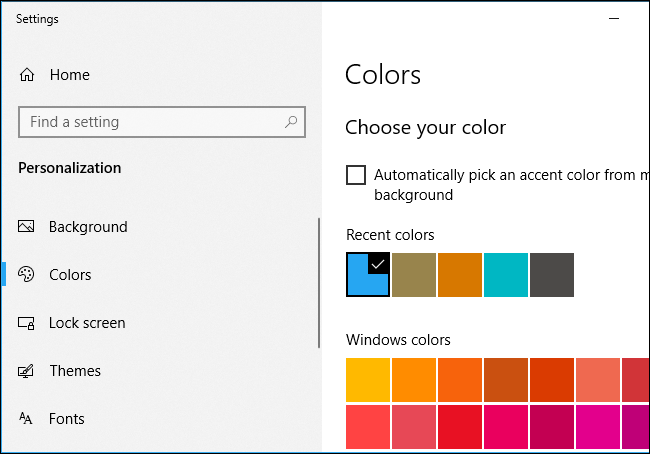Click the Choose your color heading
This screenshot has width=650, height=454.
(425, 128)
